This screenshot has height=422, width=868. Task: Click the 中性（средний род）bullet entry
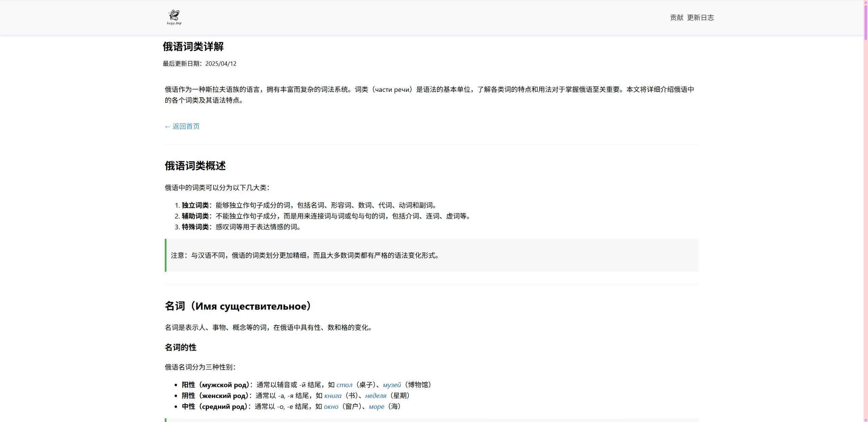216,407
